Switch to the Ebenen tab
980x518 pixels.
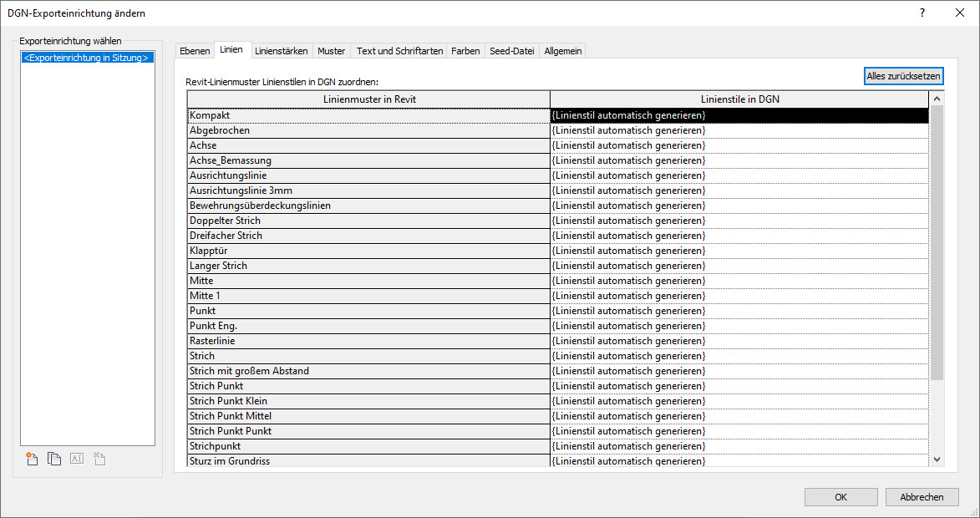tap(195, 51)
